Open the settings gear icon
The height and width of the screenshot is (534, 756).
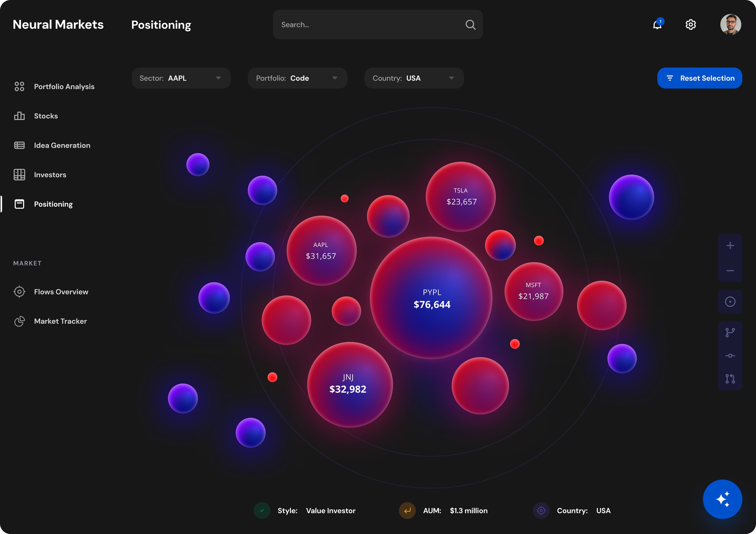tap(690, 25)
